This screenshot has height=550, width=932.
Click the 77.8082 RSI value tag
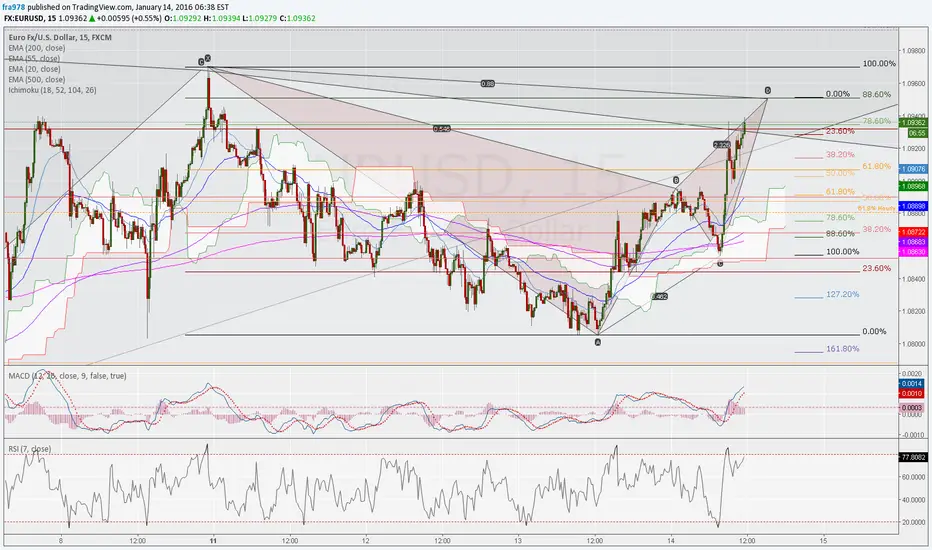(914, 457)
